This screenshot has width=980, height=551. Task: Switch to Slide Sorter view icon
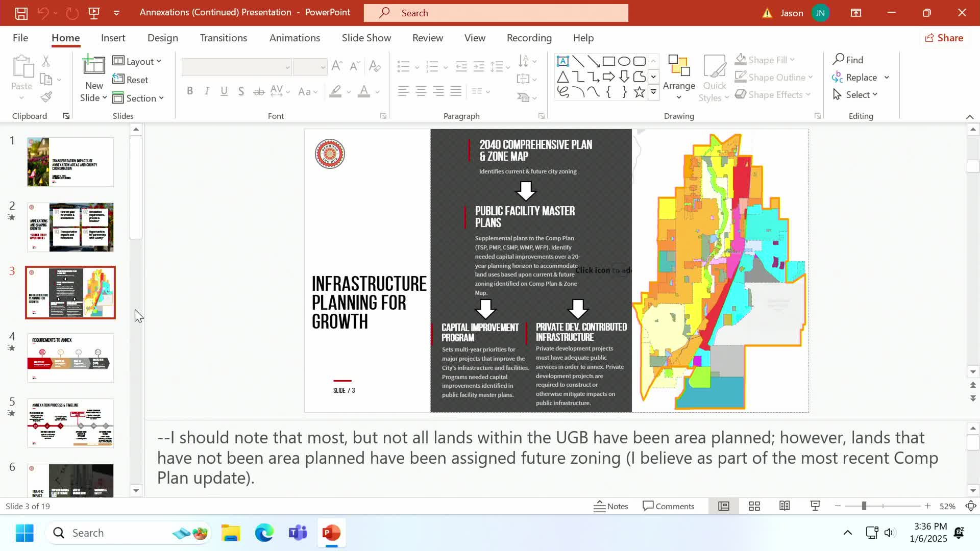tap(754, 506)
